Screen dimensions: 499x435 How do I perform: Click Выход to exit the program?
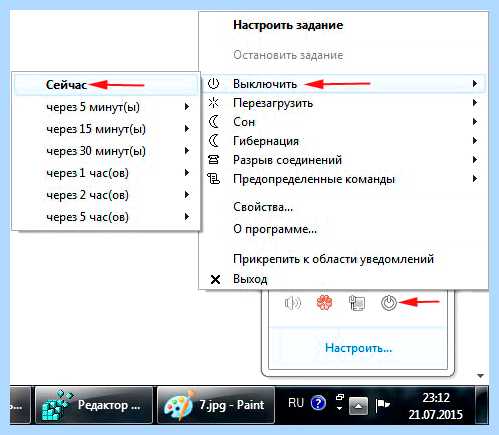(x=343, y=279)
